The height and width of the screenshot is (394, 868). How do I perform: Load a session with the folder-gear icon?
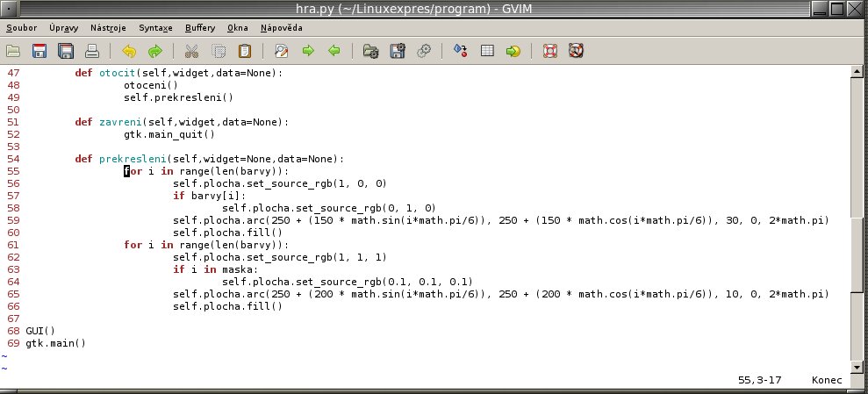(370, 52)
